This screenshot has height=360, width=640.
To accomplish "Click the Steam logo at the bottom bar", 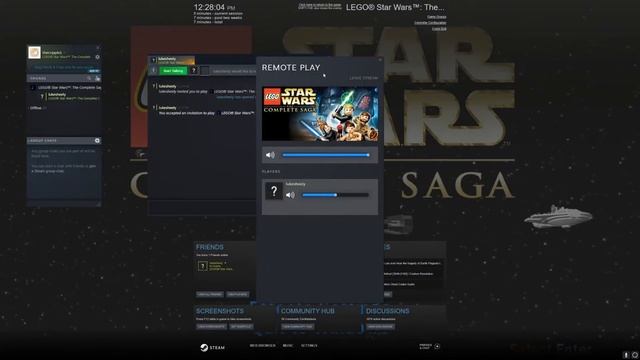I will 212,347.
